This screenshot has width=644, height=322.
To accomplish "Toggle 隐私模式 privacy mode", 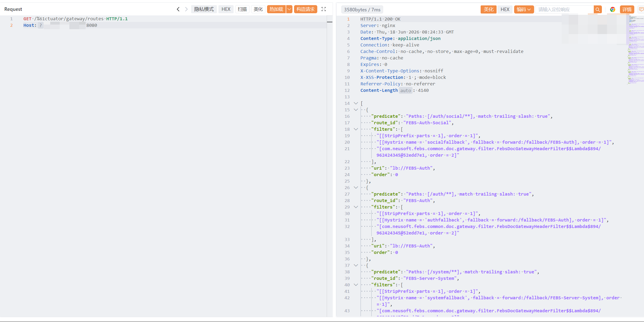I will 204,9.
